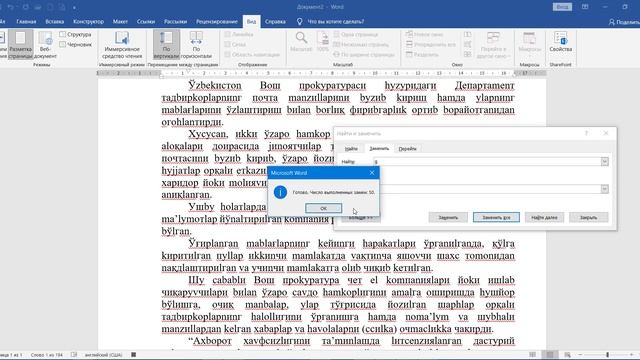Select the Одна страница zoom option
This screenshot has height=360, width=640.
[x=356, y=35]
